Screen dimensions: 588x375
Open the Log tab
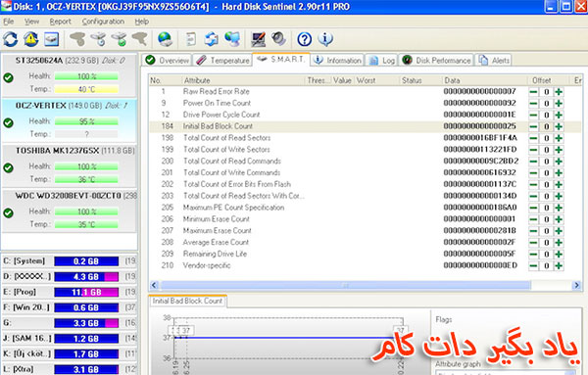click(381, 60)
